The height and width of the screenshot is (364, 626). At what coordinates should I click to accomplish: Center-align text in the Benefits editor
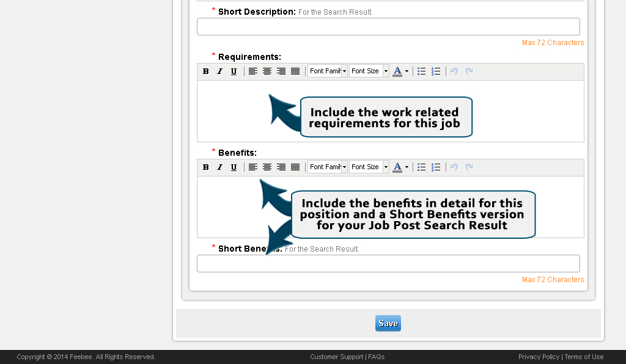267,167
